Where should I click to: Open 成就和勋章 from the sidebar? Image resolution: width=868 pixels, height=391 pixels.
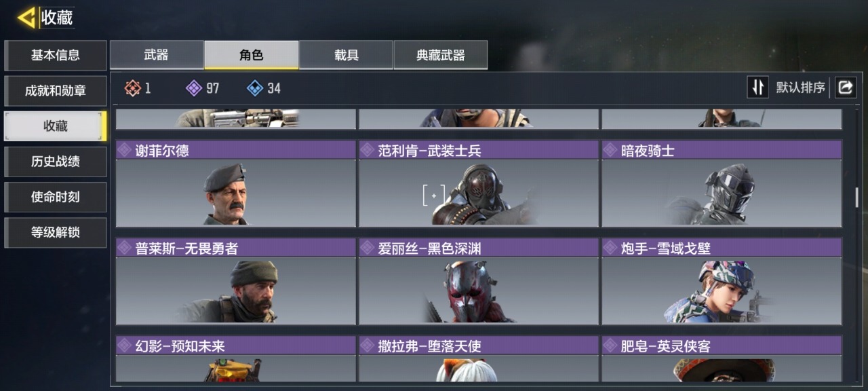click(56, 90)
